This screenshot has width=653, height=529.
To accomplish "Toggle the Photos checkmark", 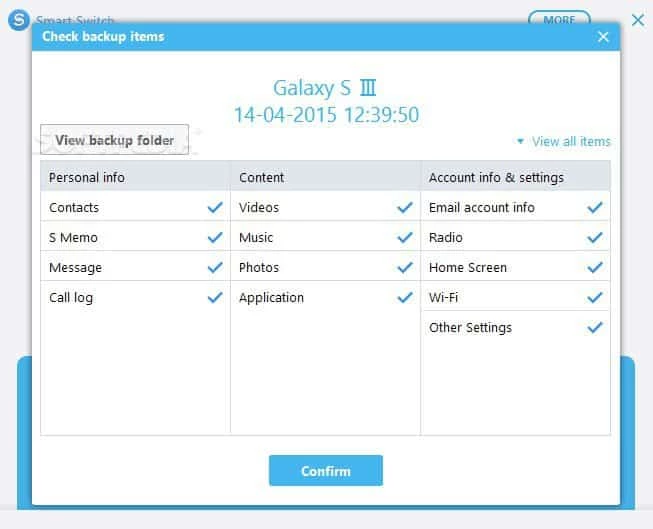I will (x=404, y=267).
